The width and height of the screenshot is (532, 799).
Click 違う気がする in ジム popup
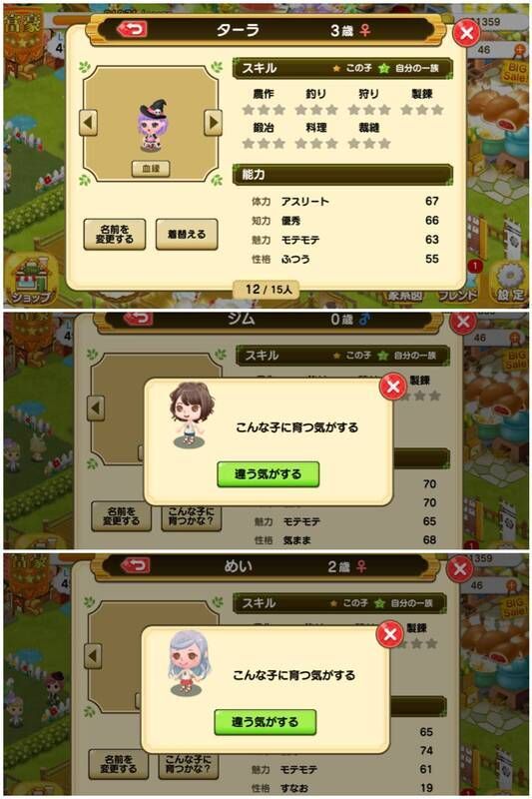pos(268,474)
